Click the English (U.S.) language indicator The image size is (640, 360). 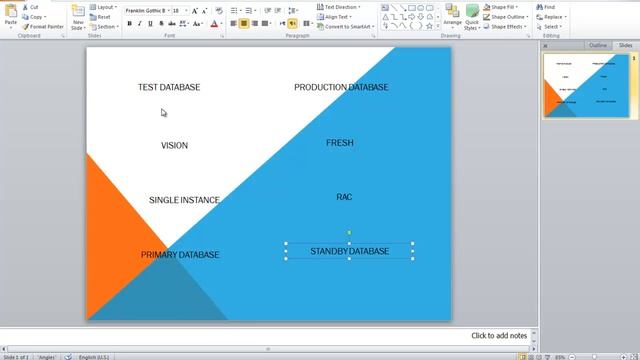(x=94, y=357)
